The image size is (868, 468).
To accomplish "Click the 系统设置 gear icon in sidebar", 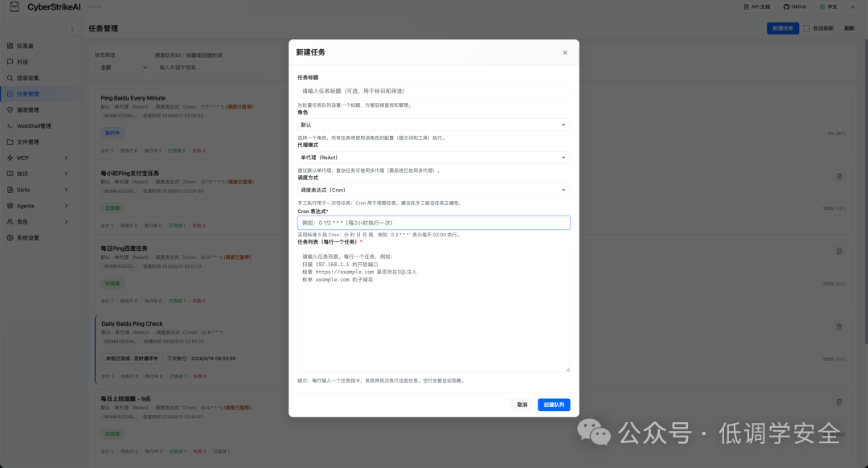I will coord(10,237).
